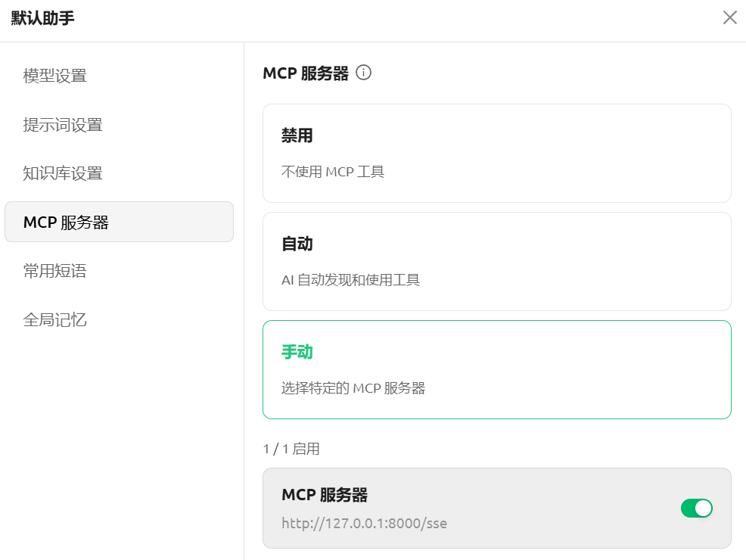This screenshot has height=560, width=746.
Task: Select the 禁用 option card
Action: coord(496,153)
